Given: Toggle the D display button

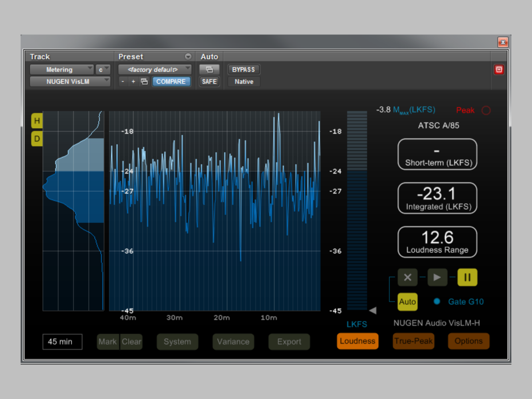Looking at the screenshot, I should 37,139.
